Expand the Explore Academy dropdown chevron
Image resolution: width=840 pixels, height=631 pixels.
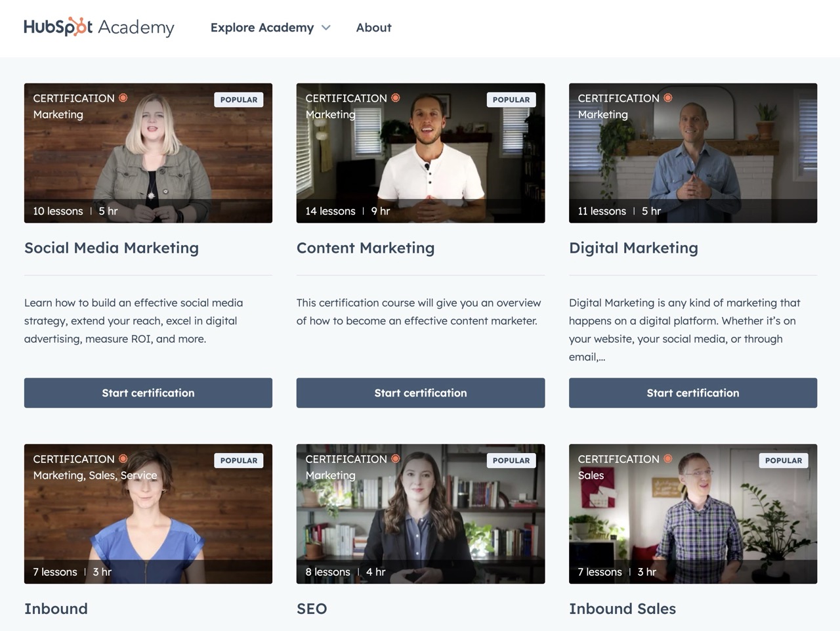click(x=326, y=28)
